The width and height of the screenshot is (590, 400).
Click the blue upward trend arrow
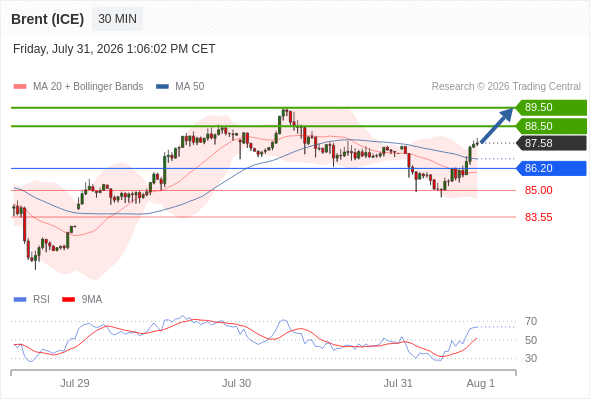[x=497, y=125]
